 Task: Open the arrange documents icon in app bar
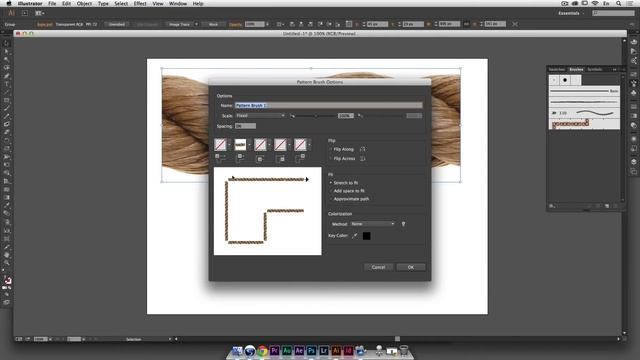click(x=40, y=13)
